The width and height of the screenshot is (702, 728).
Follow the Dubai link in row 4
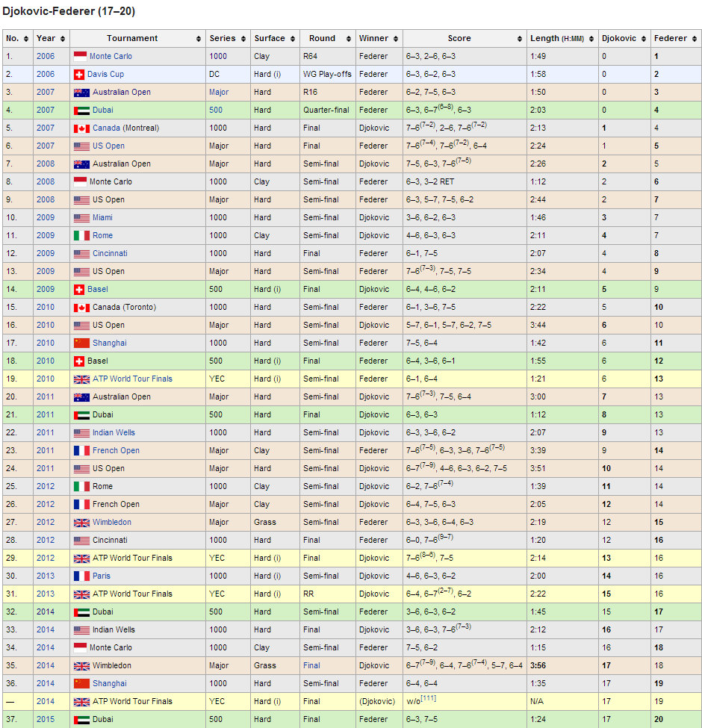click(x=102, y=110)
